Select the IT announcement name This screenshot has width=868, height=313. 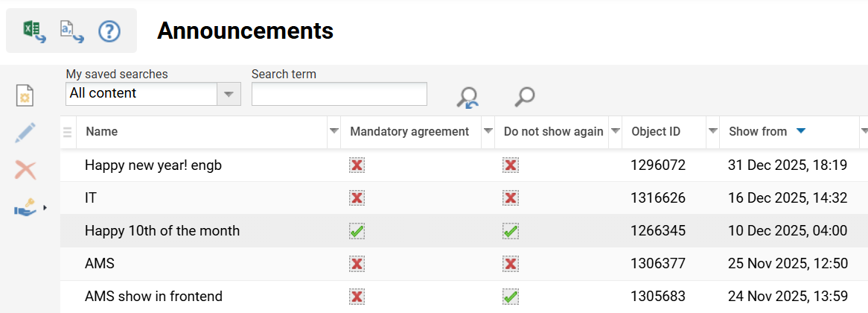pos(90,197)
